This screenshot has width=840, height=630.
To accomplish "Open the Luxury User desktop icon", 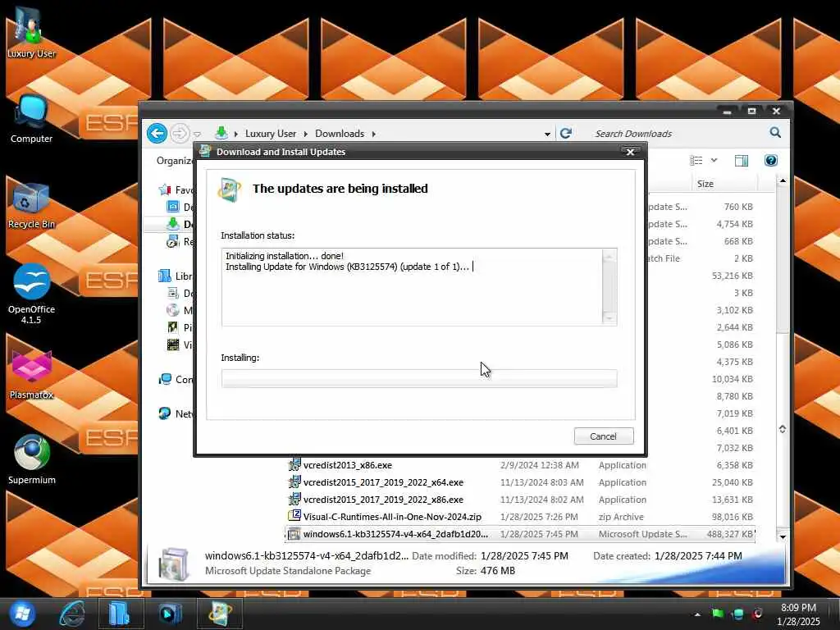I will 31,32.
